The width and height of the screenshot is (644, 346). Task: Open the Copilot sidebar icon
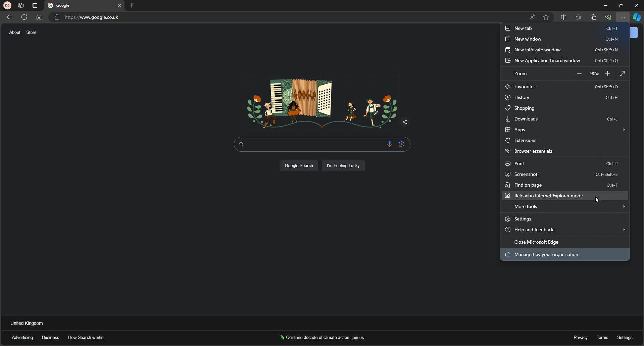[637, 17]
